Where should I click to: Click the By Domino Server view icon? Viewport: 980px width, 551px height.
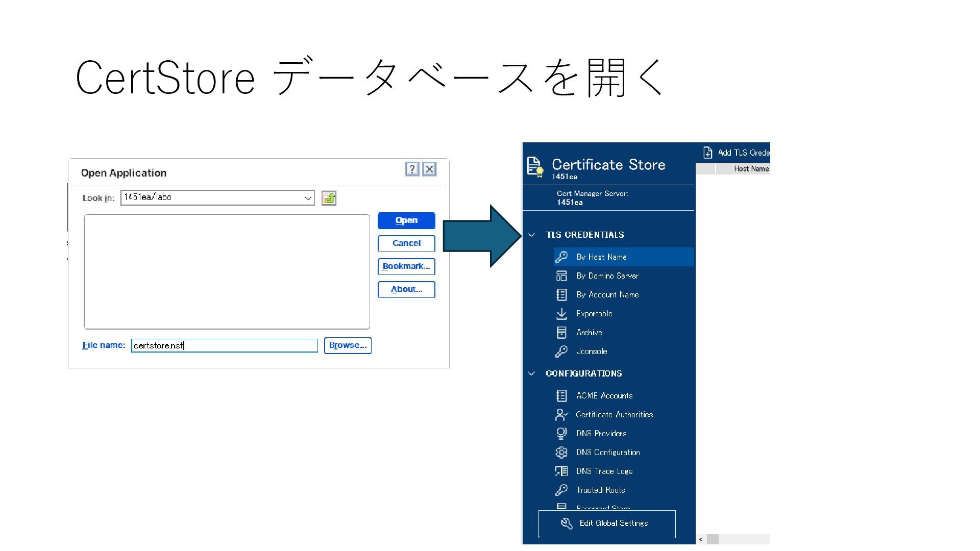(561, 276)
